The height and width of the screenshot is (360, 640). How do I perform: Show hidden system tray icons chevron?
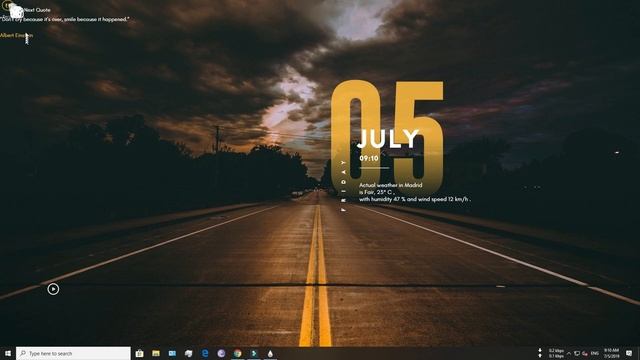coord(569,353)
